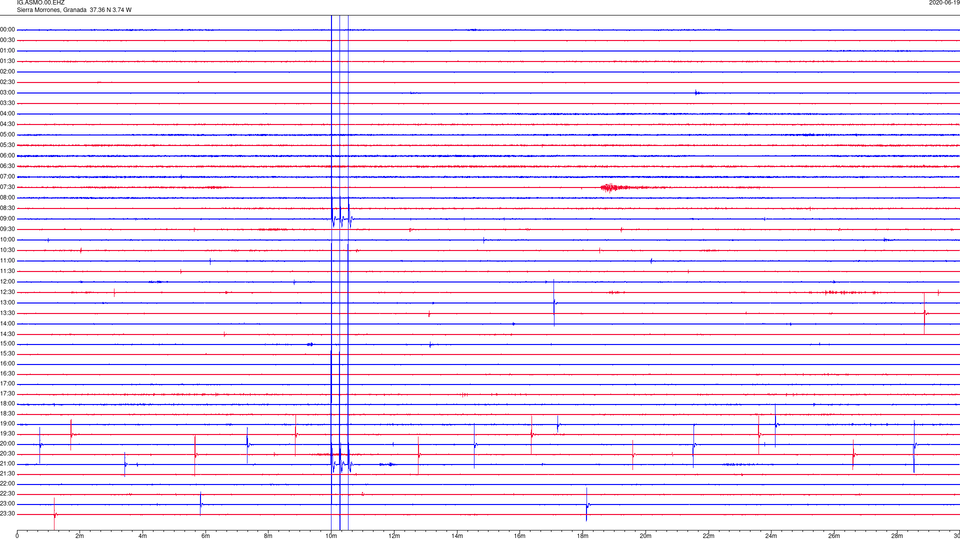Select the 23:00 trace time label
This screenshot has height=540, width=960.
click(x=7, y=504)
